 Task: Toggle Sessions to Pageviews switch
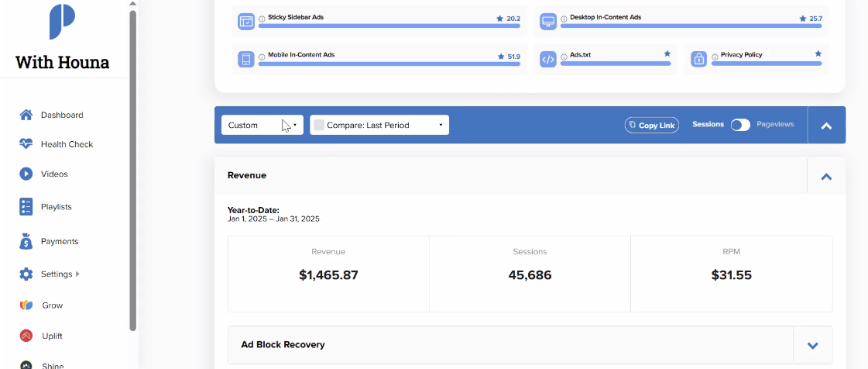pos(740,125)
